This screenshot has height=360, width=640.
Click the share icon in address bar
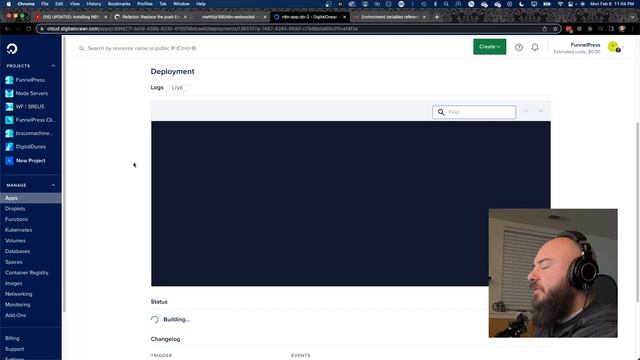[x=544, y=29]
